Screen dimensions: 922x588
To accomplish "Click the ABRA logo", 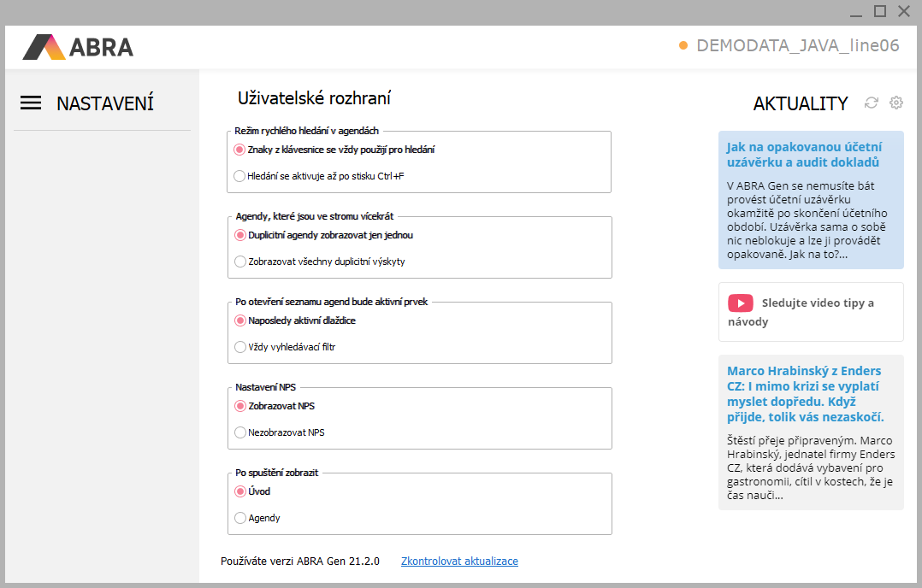I will click(78, 46).
